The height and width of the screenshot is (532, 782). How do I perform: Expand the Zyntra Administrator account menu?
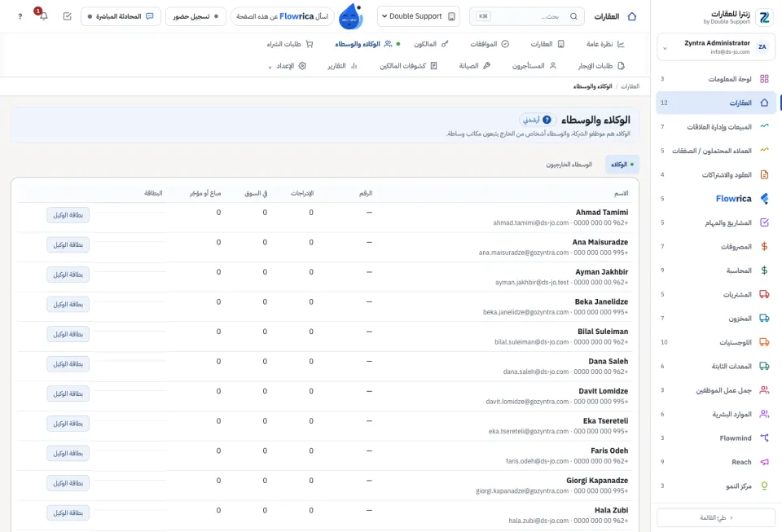point(716,47)
